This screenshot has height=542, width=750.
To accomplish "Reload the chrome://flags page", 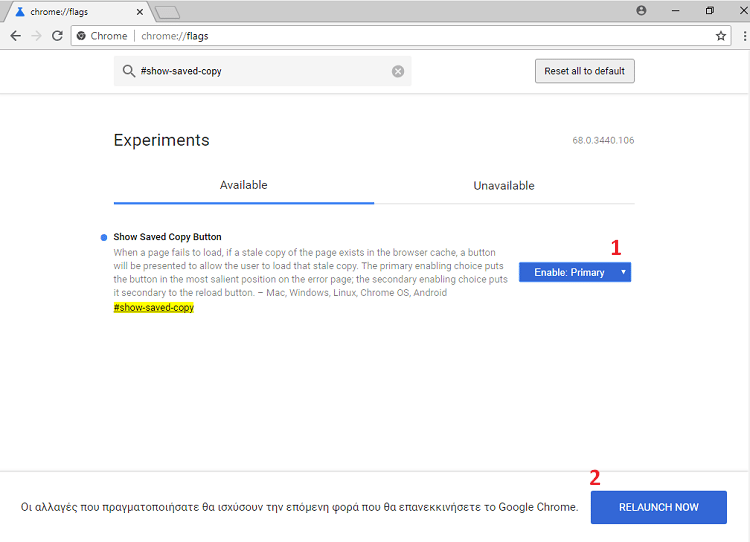I will tap(57, 36).
